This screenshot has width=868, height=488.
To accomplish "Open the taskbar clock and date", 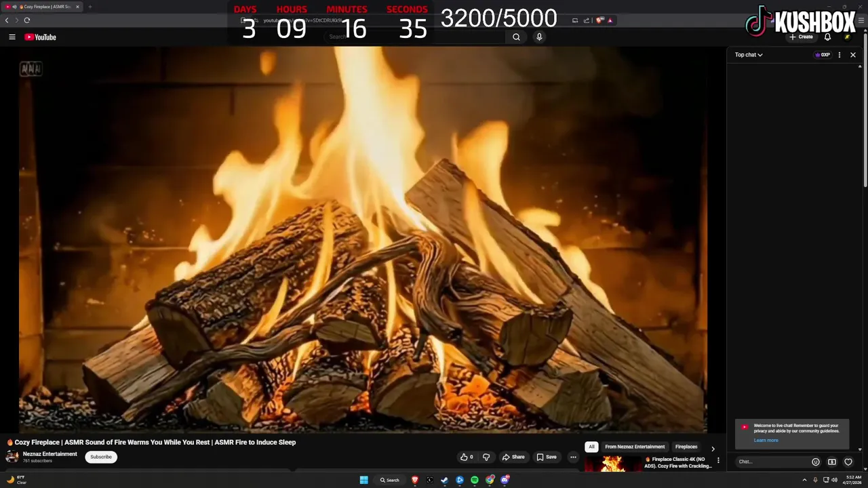I will pos(853,480).
